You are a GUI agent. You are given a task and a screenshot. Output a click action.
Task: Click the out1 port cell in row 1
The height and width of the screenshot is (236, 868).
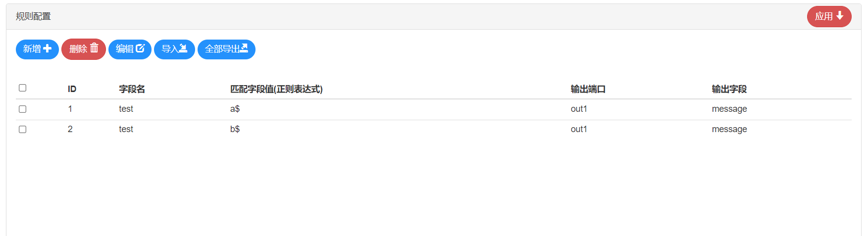pos(578,109)
